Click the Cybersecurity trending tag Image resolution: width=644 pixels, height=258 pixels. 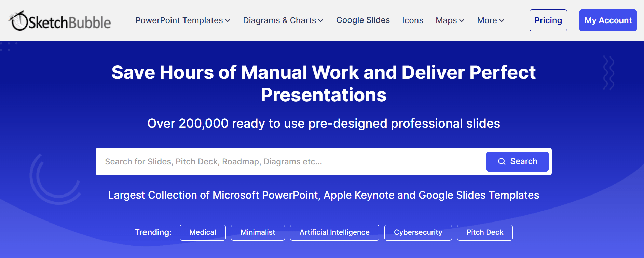tap(418, 232)
